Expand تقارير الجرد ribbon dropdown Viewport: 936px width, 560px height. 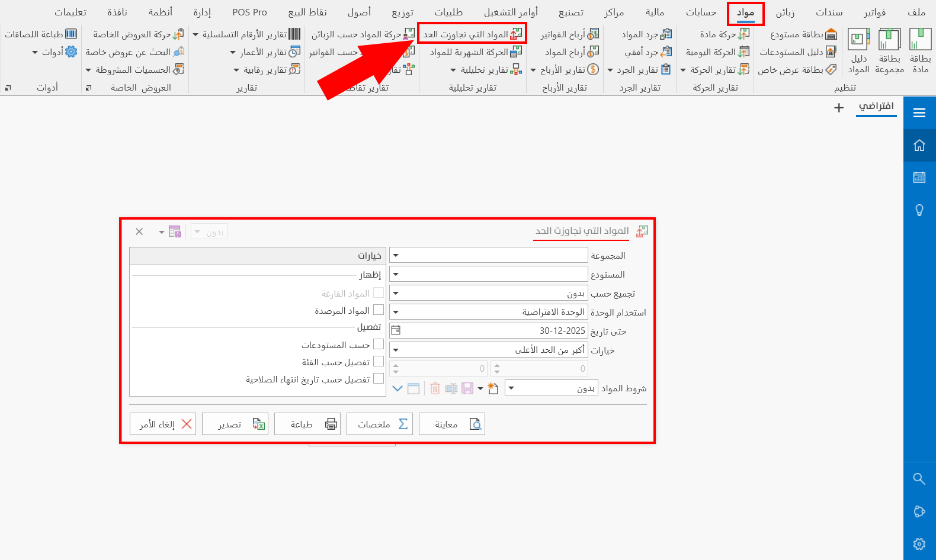pos(610,70)
